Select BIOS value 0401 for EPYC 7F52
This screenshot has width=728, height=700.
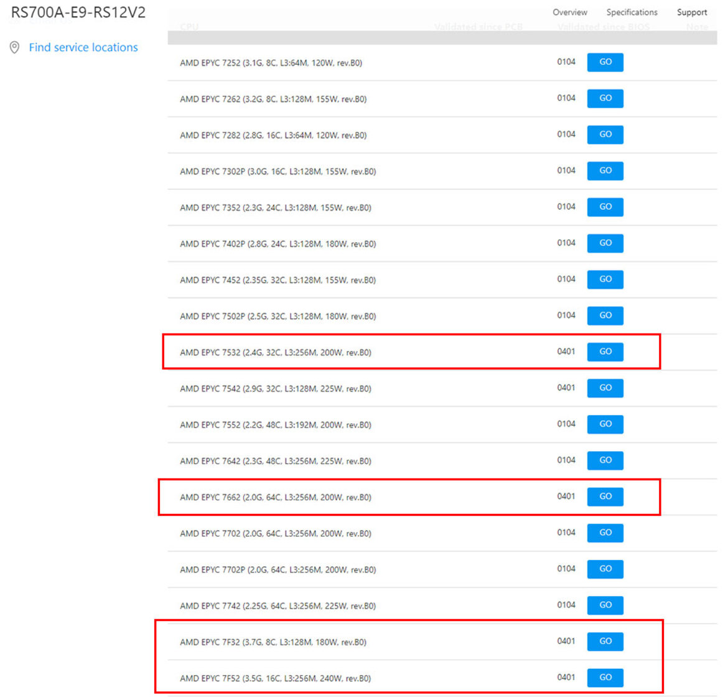pos(566,677)
